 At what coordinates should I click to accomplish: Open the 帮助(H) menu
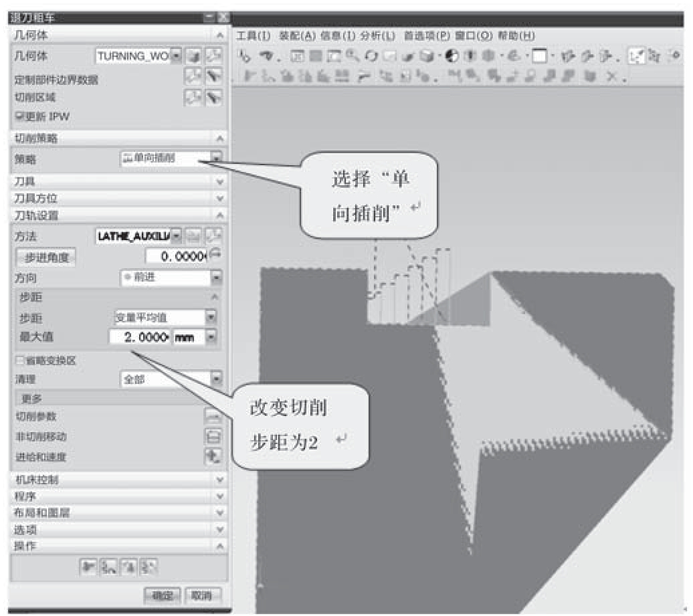click(x=516, y=36)
